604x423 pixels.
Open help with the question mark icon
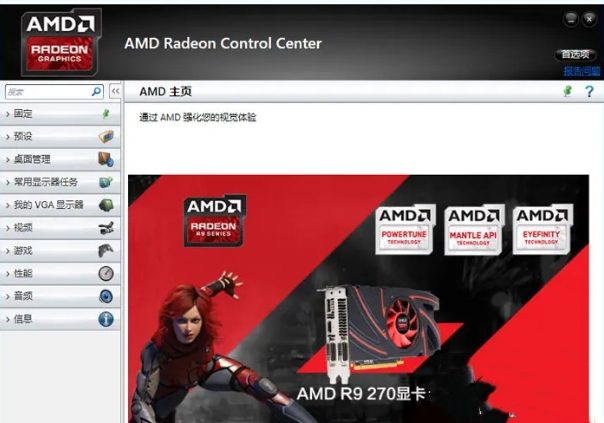coord(589,91)
